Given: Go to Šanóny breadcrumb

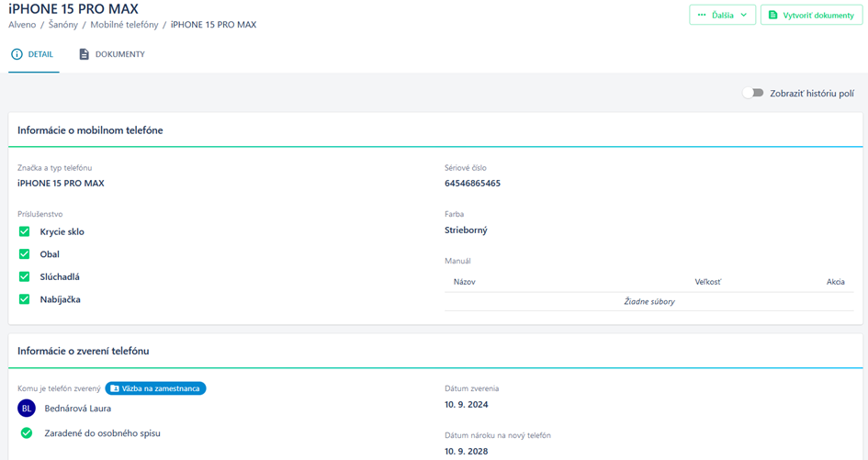Looking at the screenshot, I should [63, 25].
